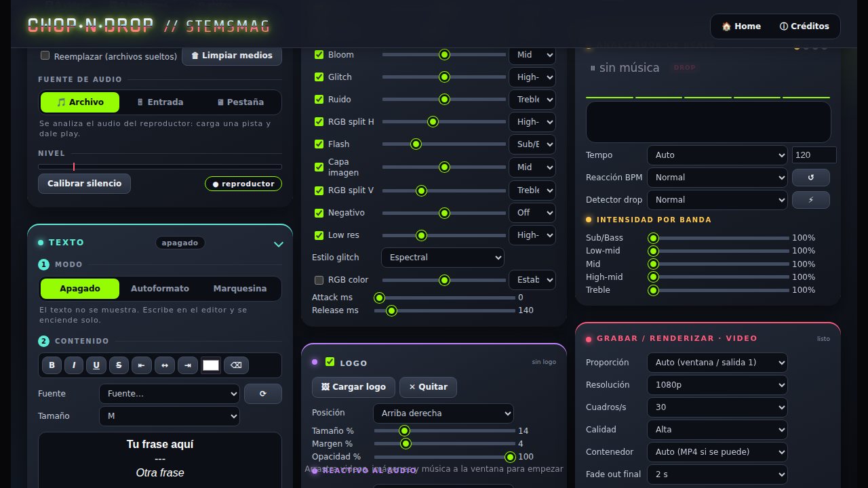Click the Calibrar silencio button
Viewport: 868px width, 488px height.
coord(85,184)
